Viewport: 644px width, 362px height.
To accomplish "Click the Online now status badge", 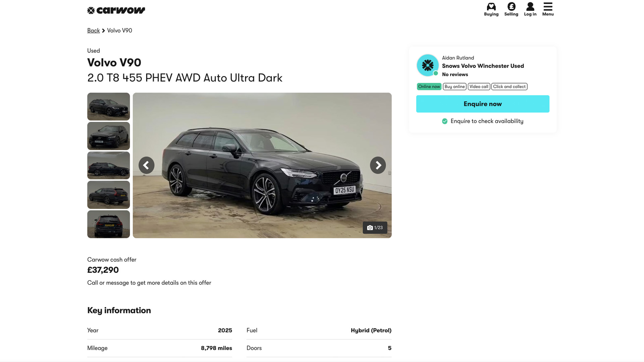I will coord(429,86).
